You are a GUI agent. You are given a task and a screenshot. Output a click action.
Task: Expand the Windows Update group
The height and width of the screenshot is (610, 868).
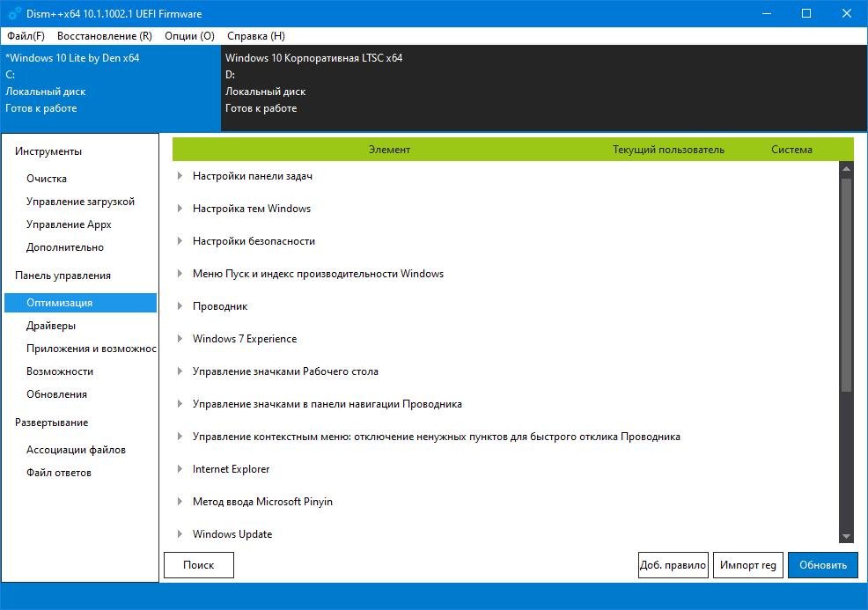[x=180, y=534]
